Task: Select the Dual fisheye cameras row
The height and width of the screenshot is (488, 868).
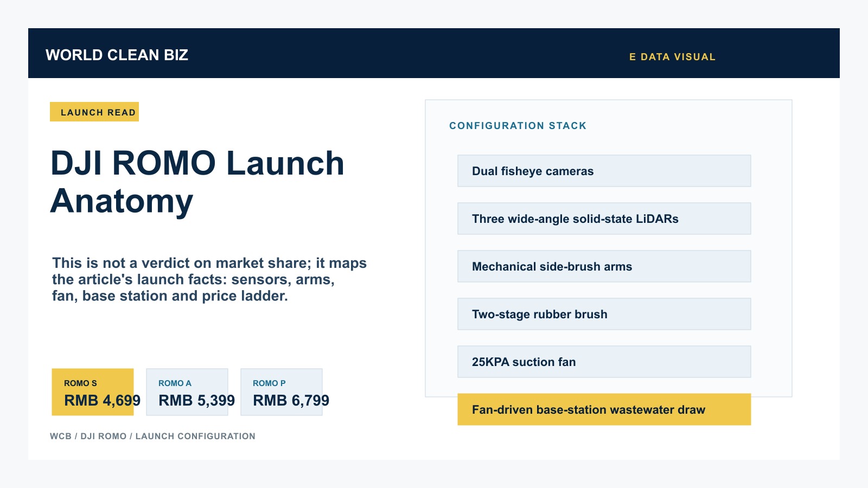Action: (604, 171)
